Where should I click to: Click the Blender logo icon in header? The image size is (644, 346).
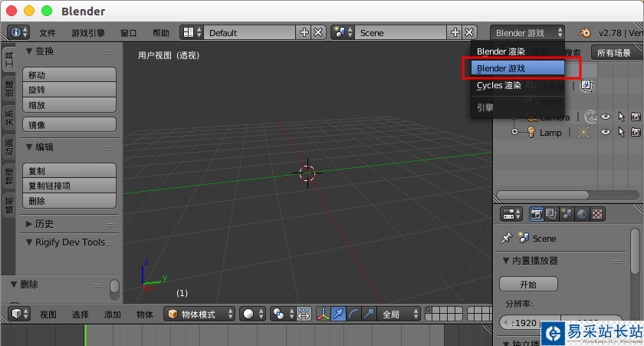point(585,32)
